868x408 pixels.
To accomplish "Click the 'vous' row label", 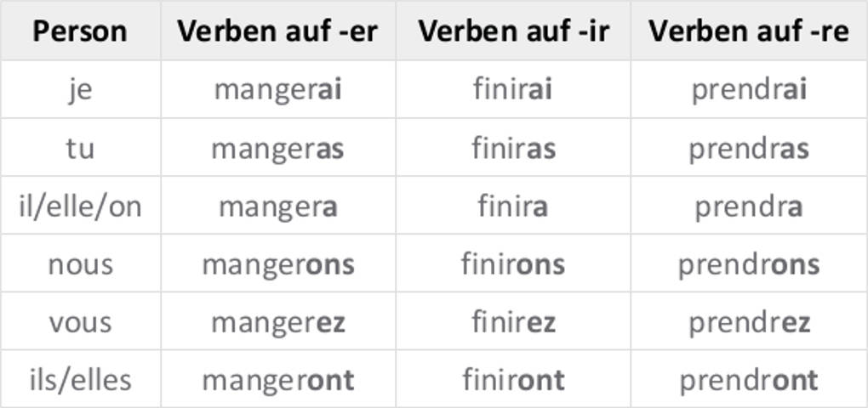I will click(80, 322).
